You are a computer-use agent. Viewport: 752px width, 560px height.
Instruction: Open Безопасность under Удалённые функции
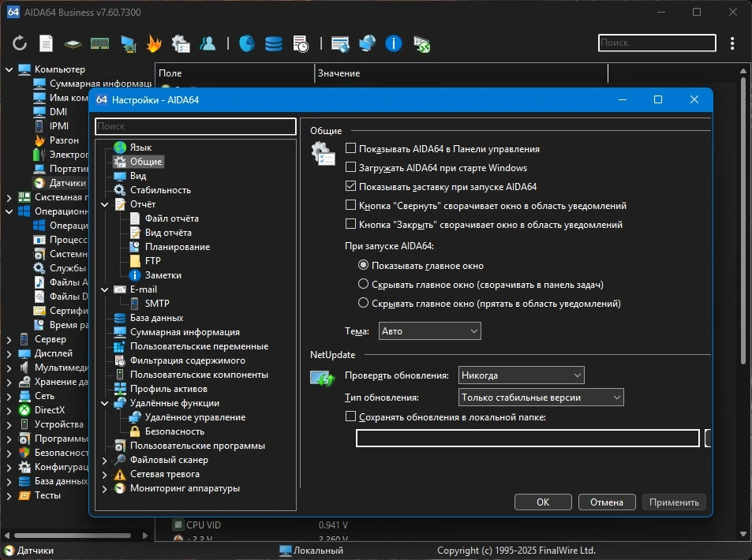(174, 431)
